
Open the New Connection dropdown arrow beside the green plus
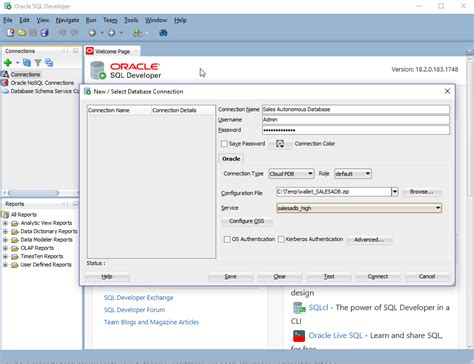click(17, 63)
